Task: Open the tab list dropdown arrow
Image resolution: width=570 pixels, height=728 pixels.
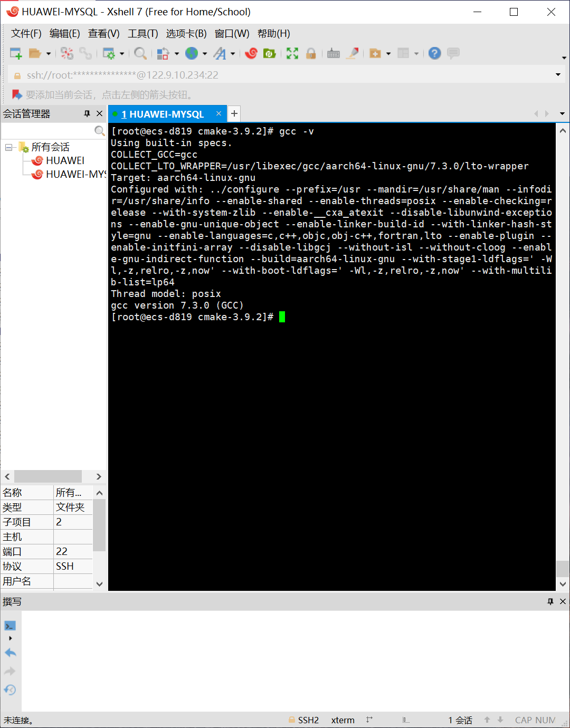Action: click(562, 113)
